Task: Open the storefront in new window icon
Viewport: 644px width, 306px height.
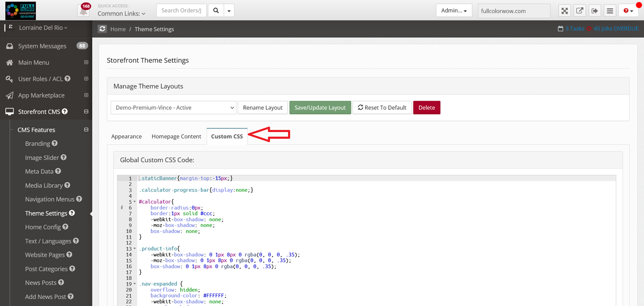Action: click(x=579, y=11)
